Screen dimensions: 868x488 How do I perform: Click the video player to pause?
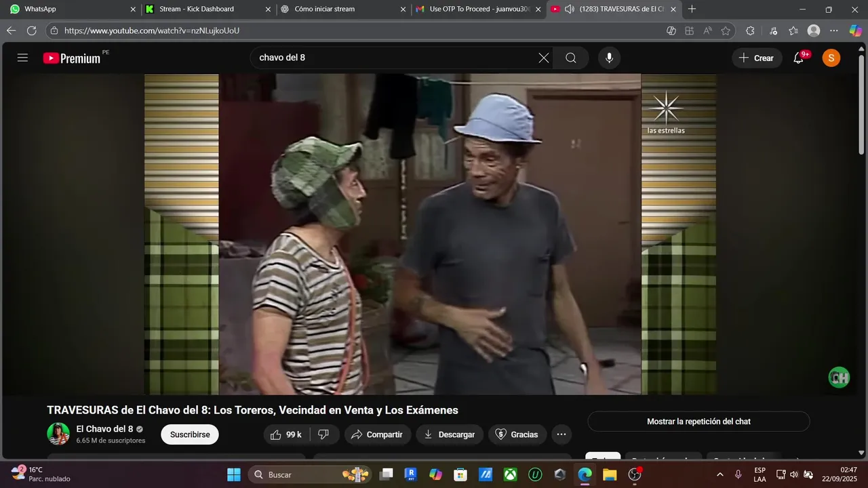coord(430,234)
